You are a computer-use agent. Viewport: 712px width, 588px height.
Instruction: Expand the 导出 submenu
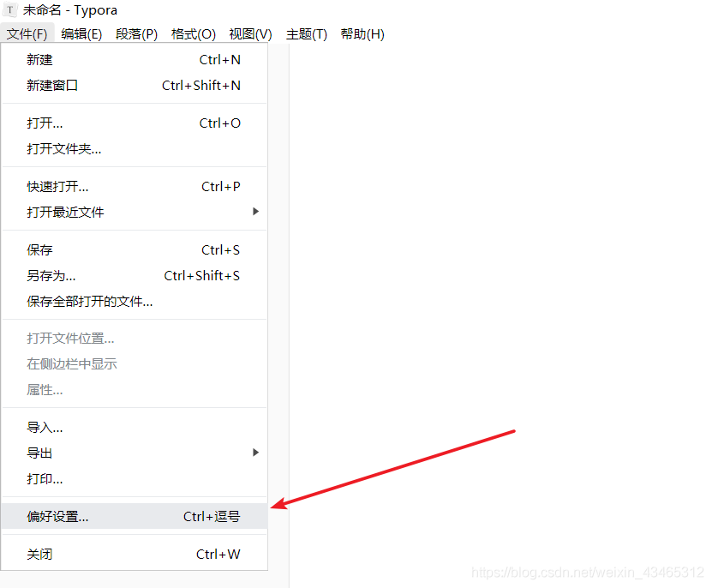point(39,453)
